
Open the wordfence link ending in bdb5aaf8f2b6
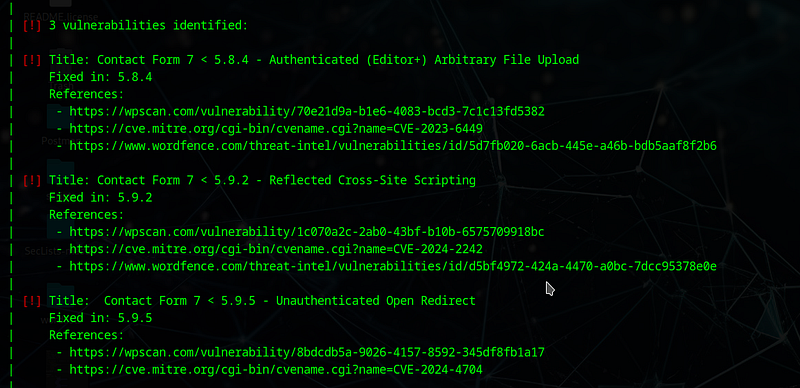coord(393,146)
